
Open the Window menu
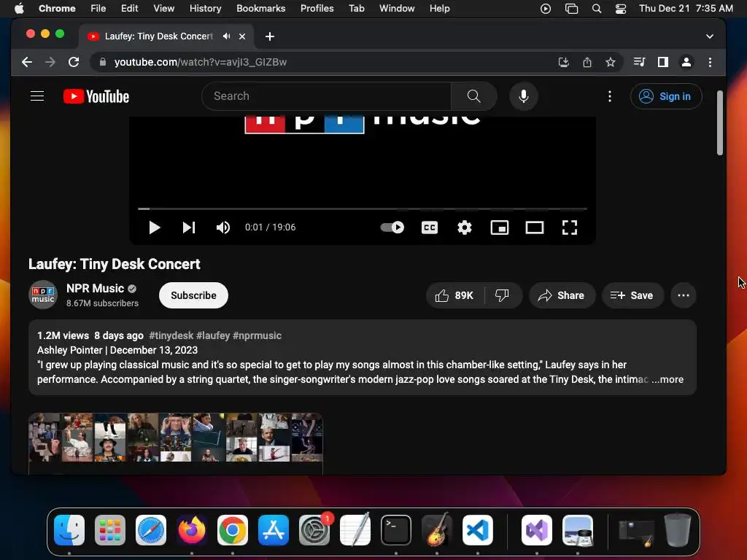point(397,8)
